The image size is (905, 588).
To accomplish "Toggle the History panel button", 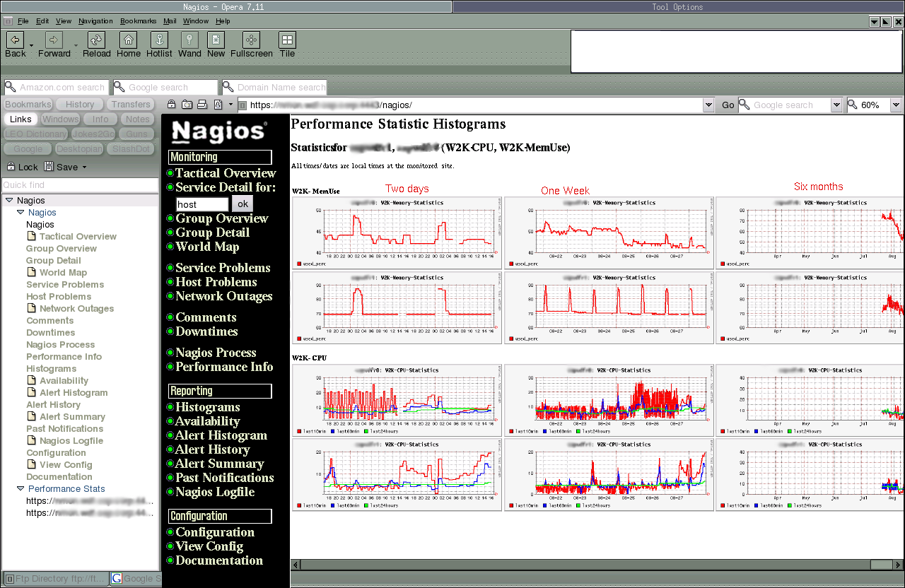I will (x=81, y=104).
